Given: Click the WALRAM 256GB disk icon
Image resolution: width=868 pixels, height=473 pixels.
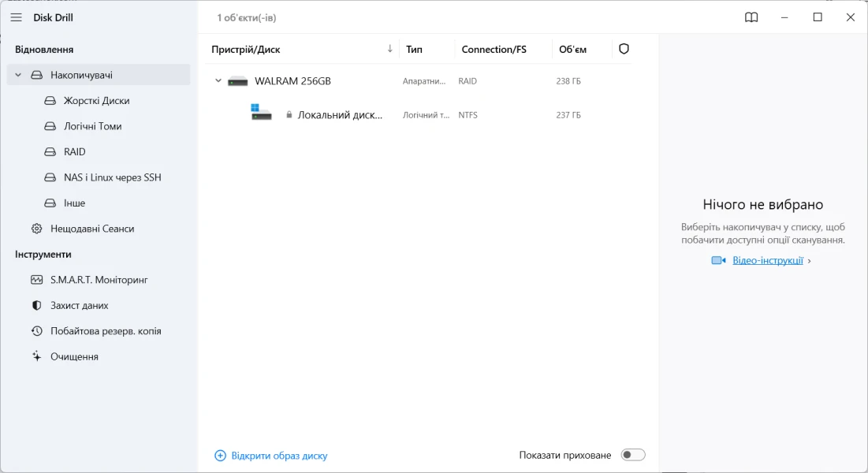Looking at the screenshot, I should (237, 81).
